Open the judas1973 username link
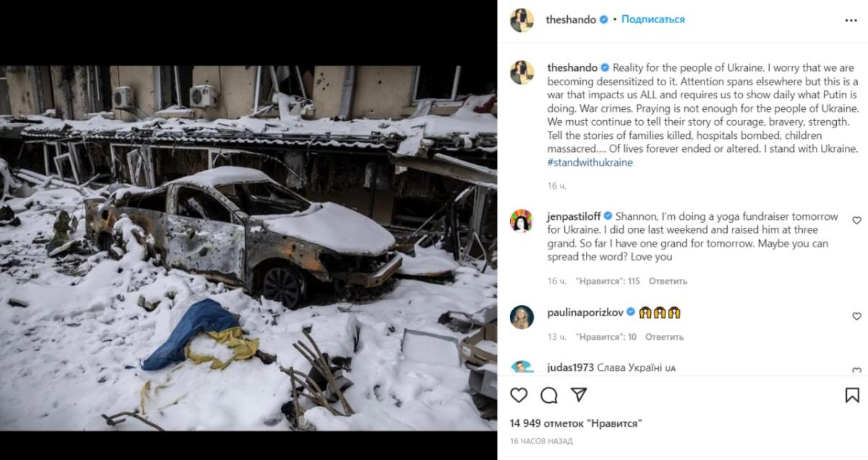868x460 pixels. click(x=570, y=368)
